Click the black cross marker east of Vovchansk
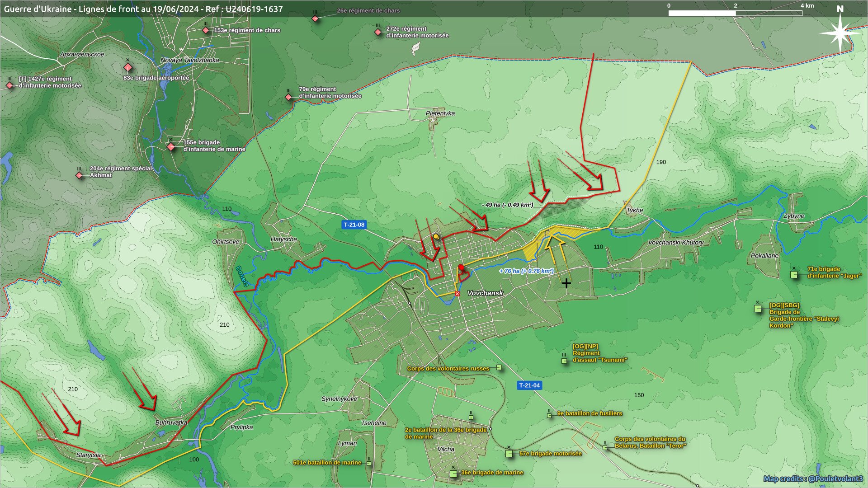 [566, 283]
